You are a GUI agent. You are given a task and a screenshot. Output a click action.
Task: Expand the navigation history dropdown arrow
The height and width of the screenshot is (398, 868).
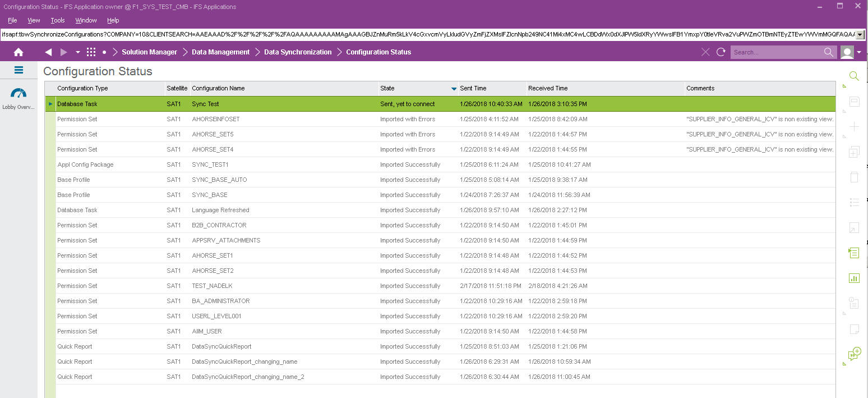77,52
